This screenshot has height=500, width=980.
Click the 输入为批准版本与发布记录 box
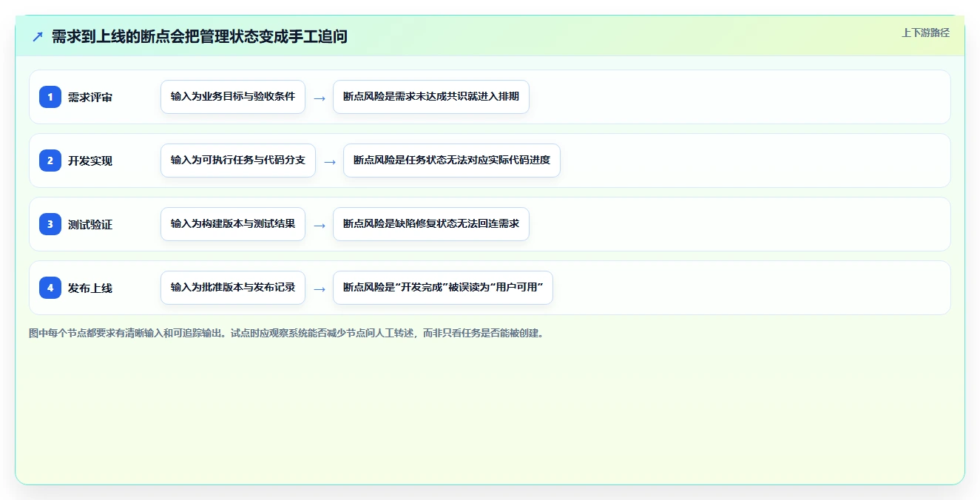tap(233, 288)
